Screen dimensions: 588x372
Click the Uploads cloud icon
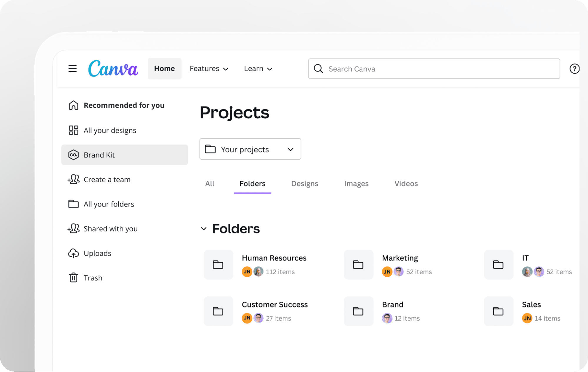coord(73,253)
